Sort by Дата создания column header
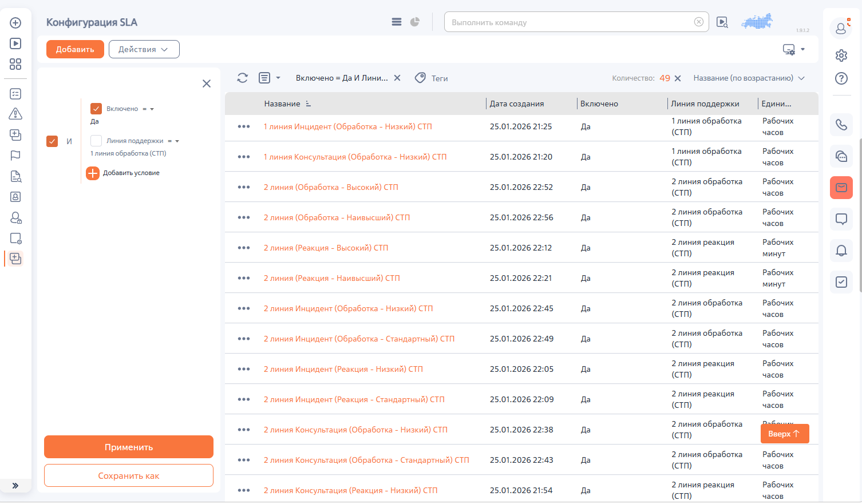Viewport: 862px width, 504px height. coord(517,104)
